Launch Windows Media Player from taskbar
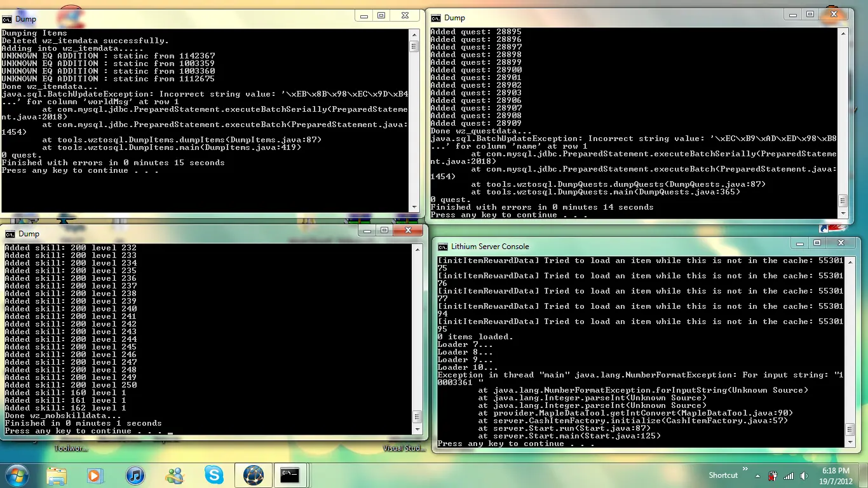The image size is (868, 488). [94, 475]
